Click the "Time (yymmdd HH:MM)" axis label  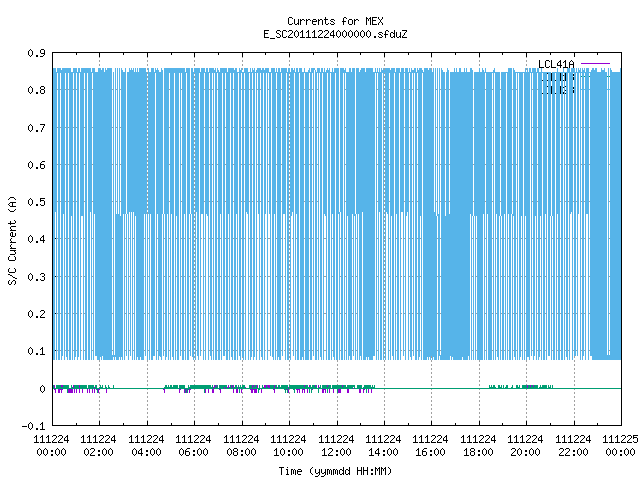[x=335, y=471]
